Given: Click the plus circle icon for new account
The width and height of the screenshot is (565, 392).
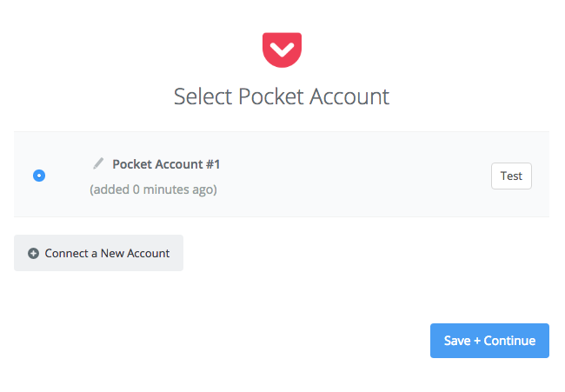Looking at the screenshot, I should click(34, 253).
